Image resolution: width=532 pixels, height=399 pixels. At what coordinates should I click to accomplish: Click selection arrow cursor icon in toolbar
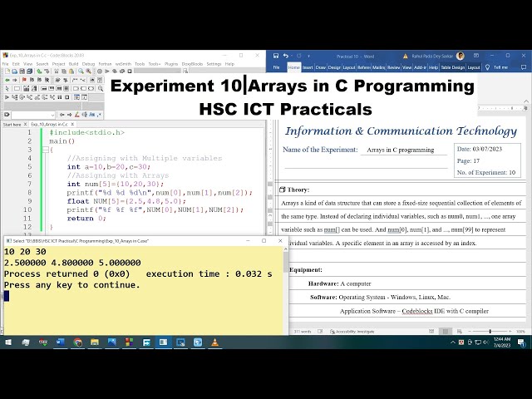7,89
